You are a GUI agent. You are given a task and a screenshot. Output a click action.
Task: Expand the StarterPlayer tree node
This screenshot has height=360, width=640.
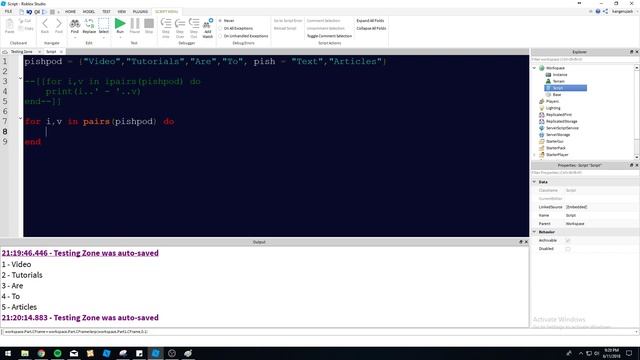click(x=535, y=155)
